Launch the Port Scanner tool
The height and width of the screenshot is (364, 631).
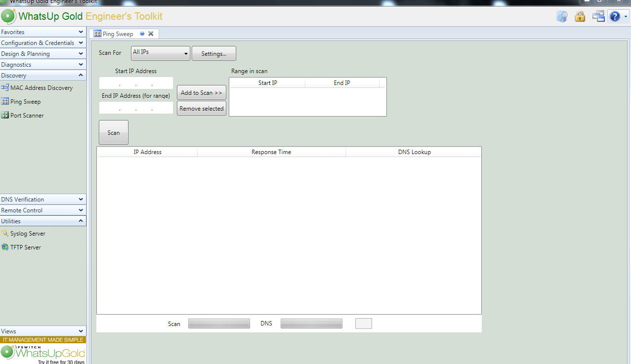[23, 116]
